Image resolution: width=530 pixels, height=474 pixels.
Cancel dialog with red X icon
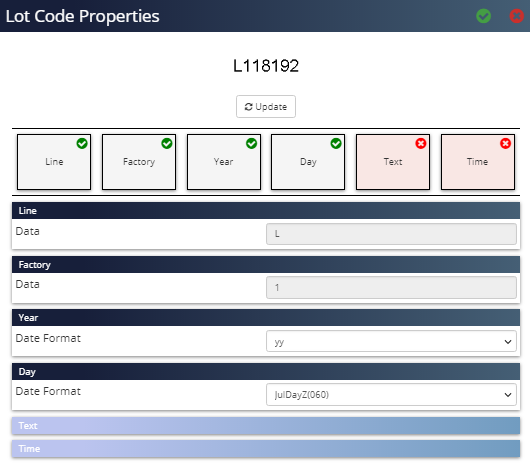coord(516,16)
